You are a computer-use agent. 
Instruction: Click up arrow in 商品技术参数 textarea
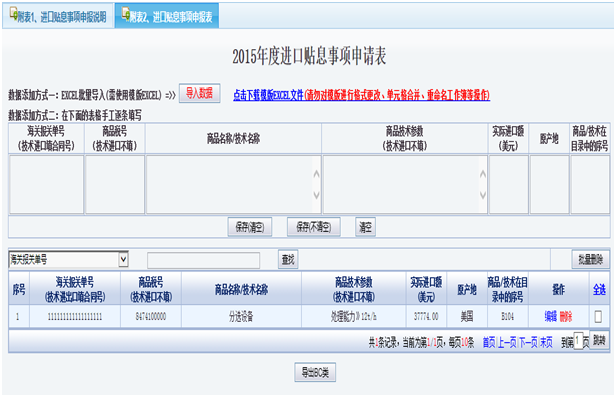(x=483, y=174)
